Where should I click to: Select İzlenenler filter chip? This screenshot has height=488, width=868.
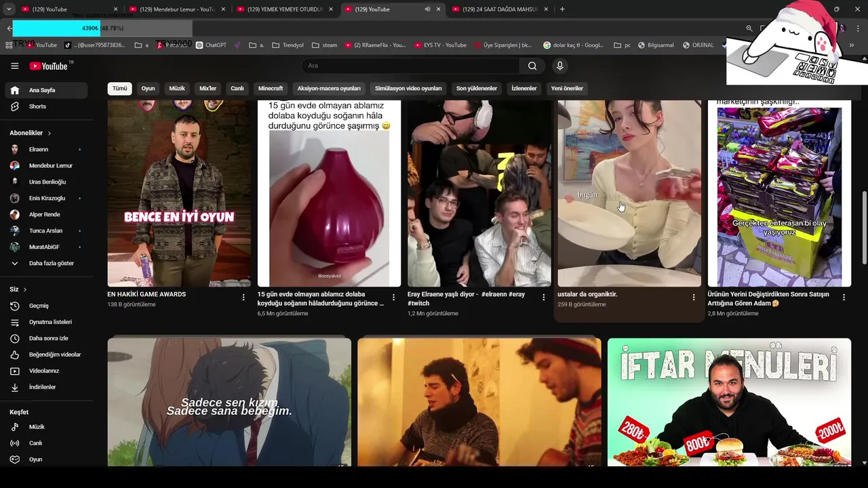pyautogui.click(x=524, y=89)
